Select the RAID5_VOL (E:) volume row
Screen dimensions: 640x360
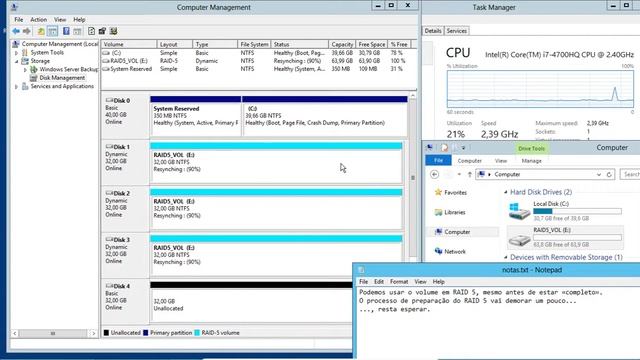pos(258,61)
